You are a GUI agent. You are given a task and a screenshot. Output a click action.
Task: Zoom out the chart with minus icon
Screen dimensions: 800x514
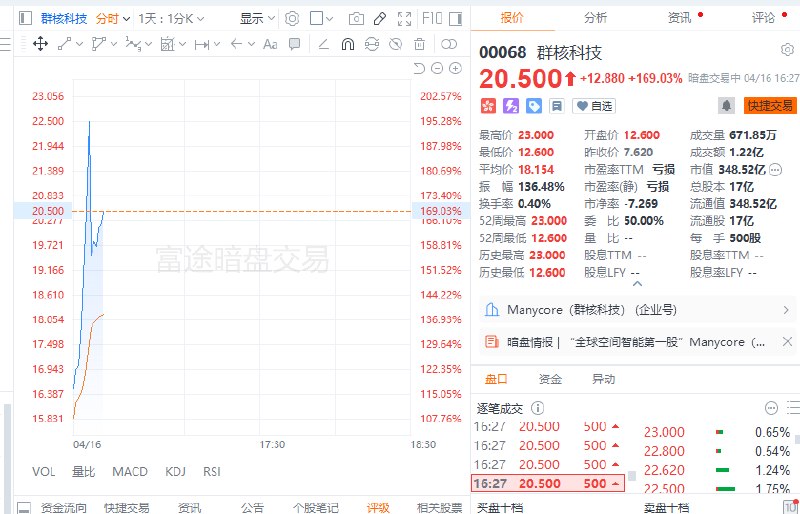tap(437, 68)
